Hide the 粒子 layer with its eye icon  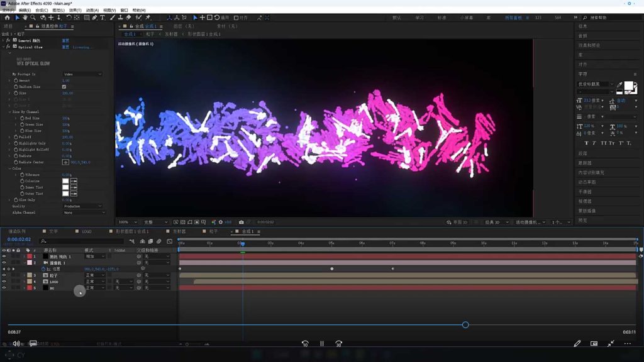pyautogui.click(x=4, y=275)
